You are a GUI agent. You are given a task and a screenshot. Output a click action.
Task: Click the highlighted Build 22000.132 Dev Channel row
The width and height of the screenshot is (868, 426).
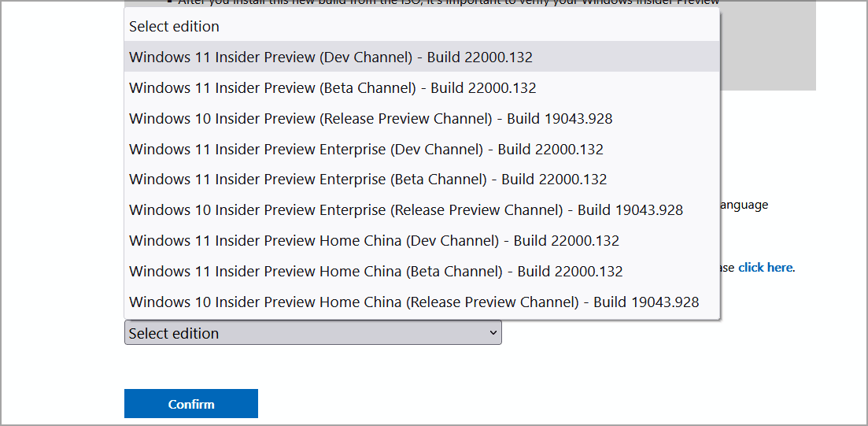pyautogui.click(x=480, y=57)
